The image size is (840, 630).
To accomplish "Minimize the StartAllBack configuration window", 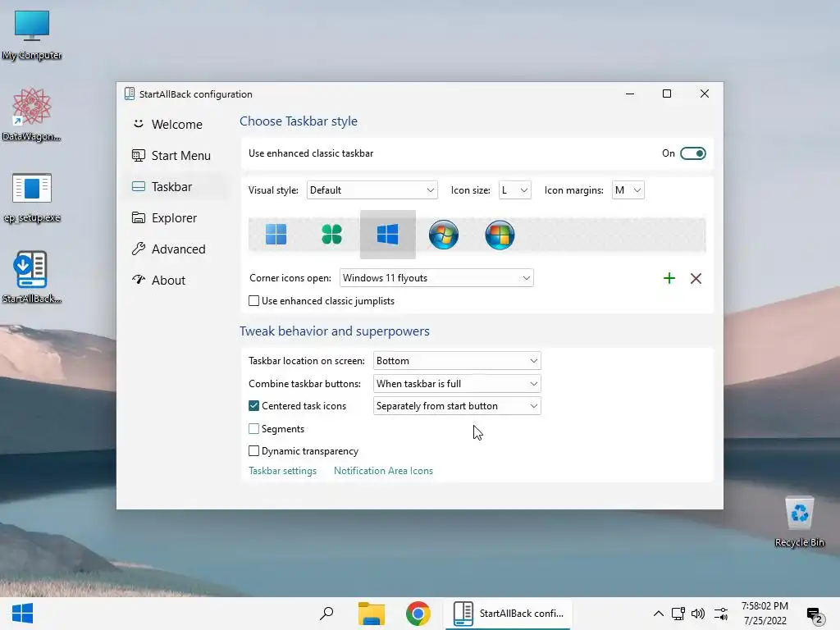I will [630, 94].
